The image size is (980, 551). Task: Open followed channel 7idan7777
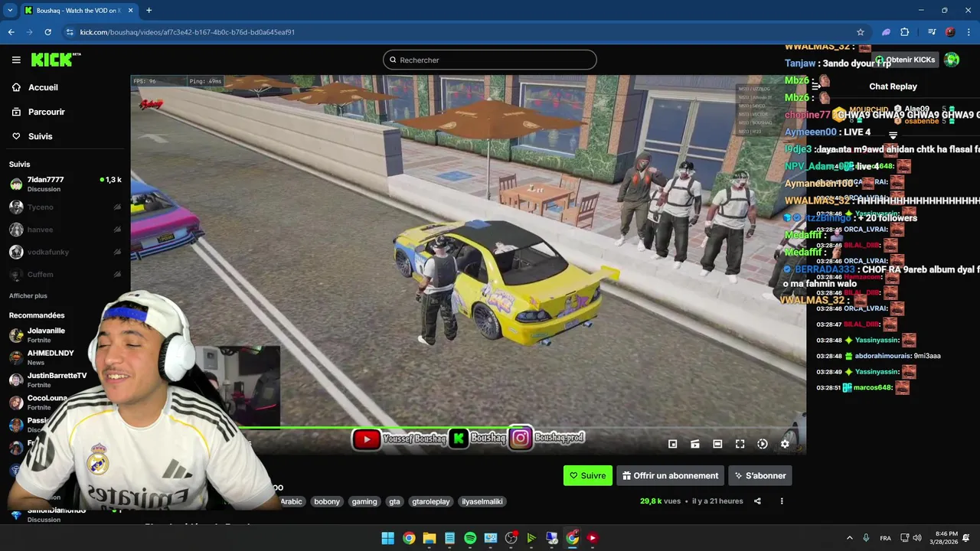pos(65,184)
